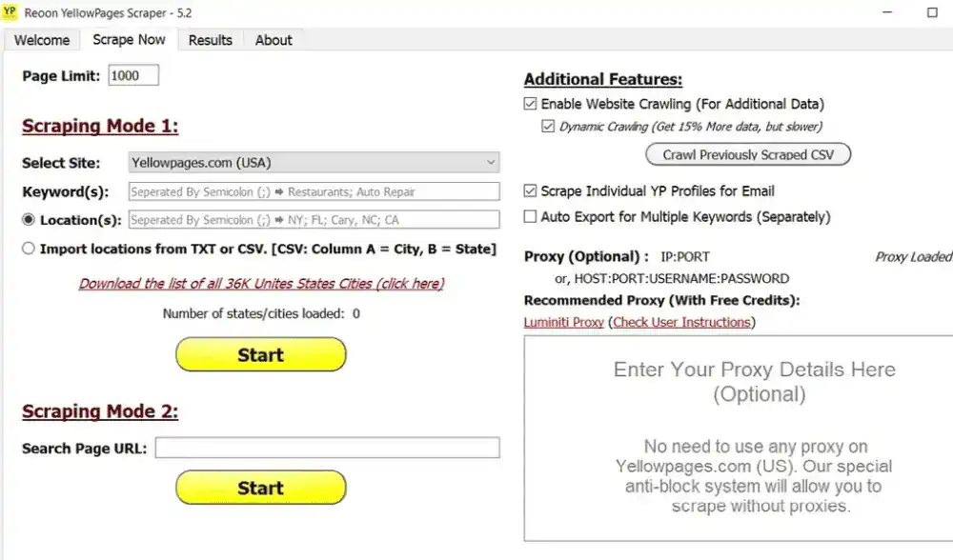Screen dimensions: 953x560
Task: Minimize the Reoon YellowPages Scraper window
Action: click(887, 12)
